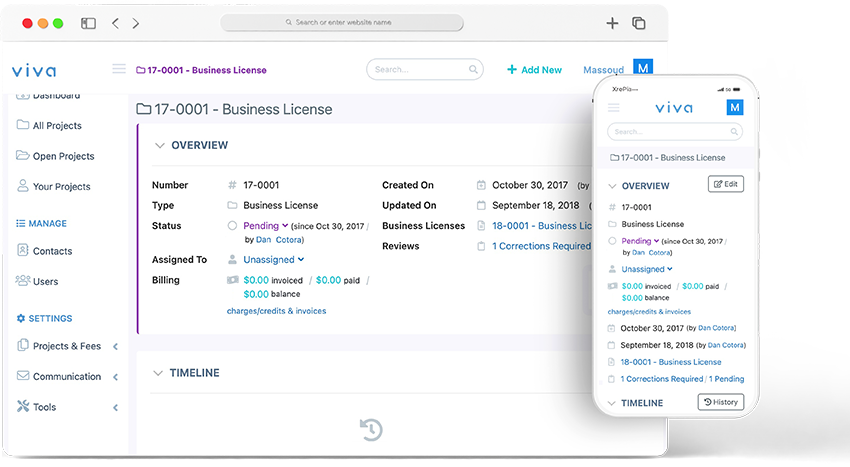The width and height of the screenshot is (850, 467).
Task: Click the phone M avatar tile
Action: (x=735, y=107)
